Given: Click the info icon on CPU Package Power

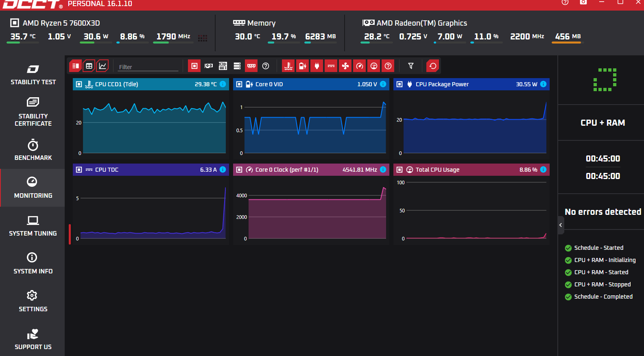Looking at the screenshot, I should 543,84.
